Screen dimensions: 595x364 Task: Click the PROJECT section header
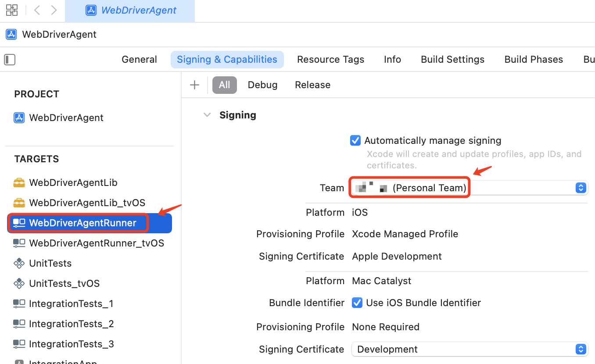36,94
